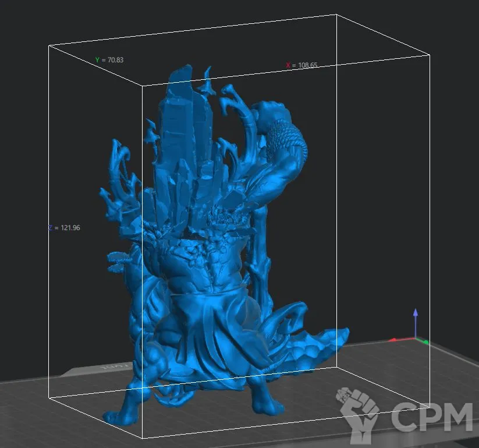This screenshot has width=479, height=448.
Task: Click the green Y-axis dot on gizmo
Action: click(x=426, y=342)
